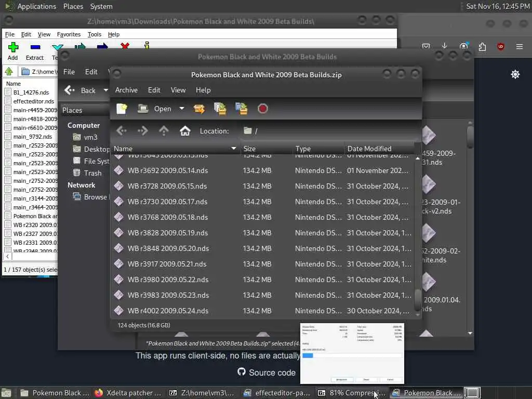
Task: Select WB r3980 2009.05.22.nds file
Action: [262, 280]
